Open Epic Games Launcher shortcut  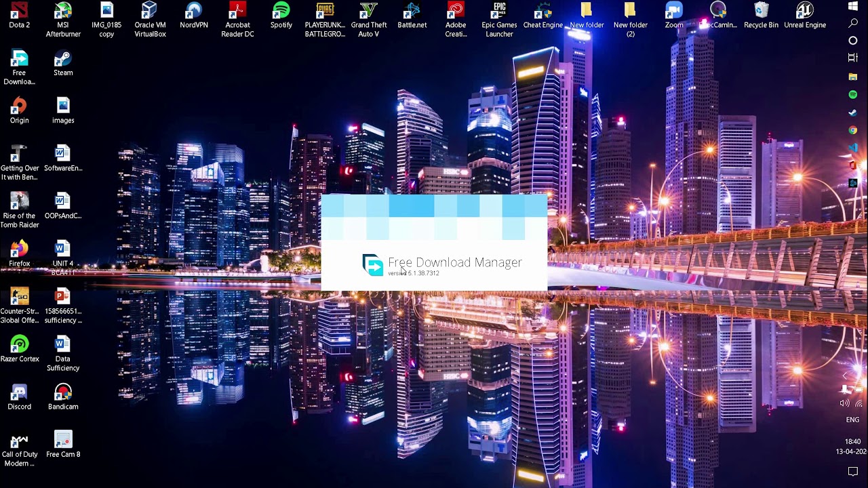499,20
